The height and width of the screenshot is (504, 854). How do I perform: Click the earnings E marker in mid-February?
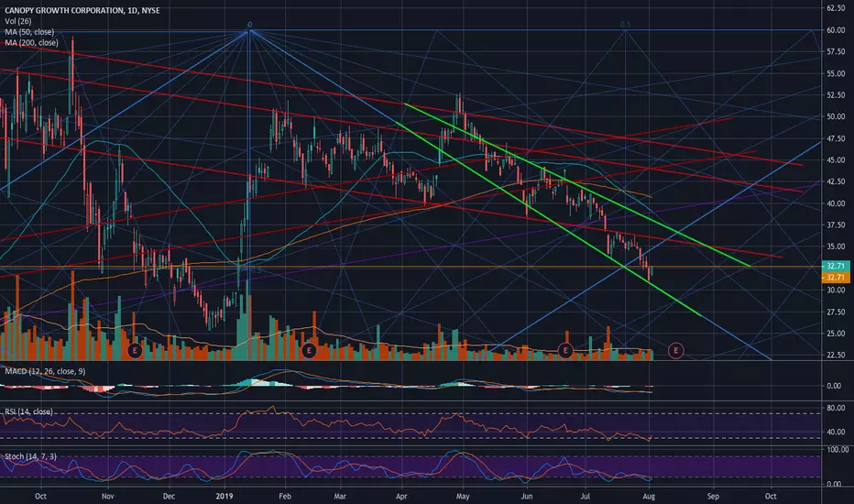[x=309, y=350]
